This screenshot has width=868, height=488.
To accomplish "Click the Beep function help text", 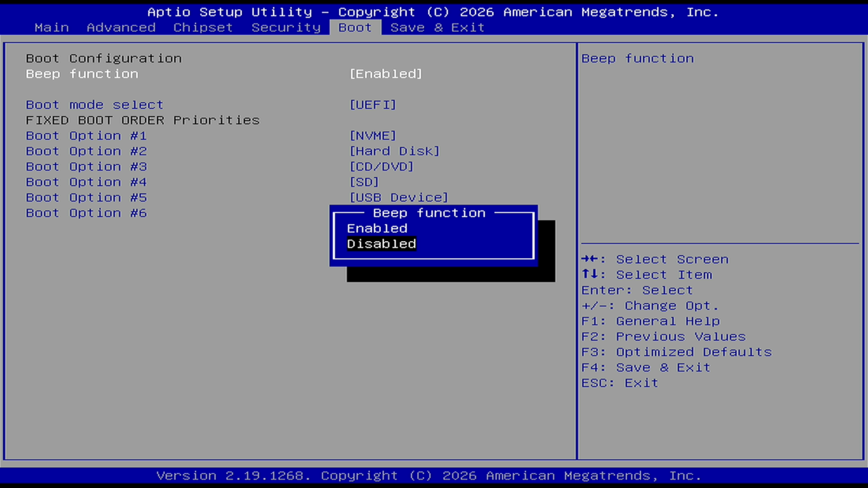I will [638, 58].
